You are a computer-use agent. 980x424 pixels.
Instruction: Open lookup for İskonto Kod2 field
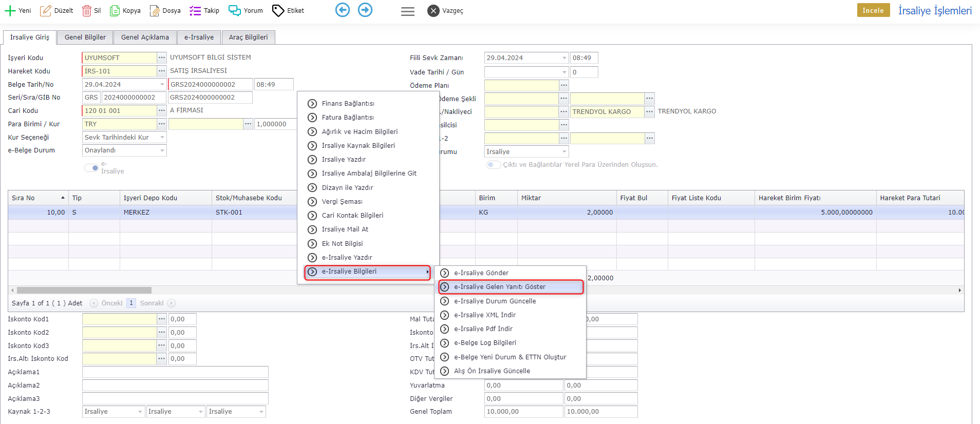tap(162, 332)
